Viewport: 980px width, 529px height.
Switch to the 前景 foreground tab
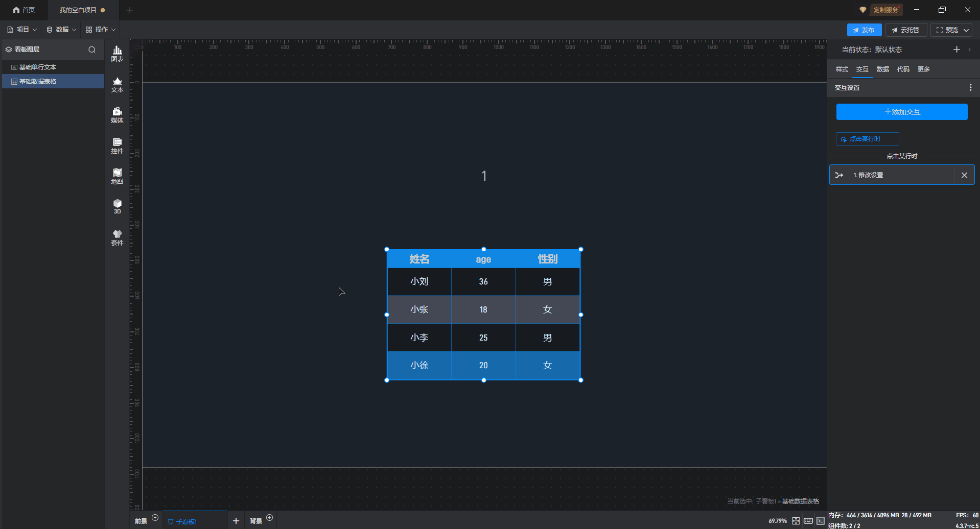141,521
